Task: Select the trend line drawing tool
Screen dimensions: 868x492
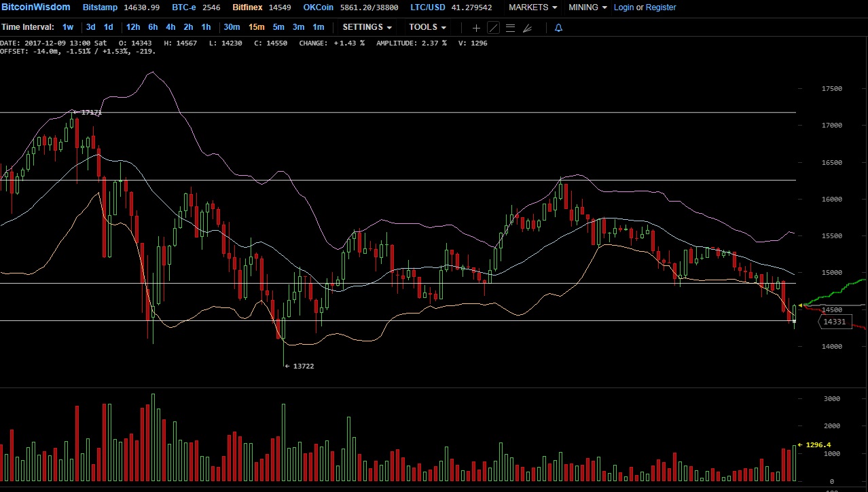Action: click(x=494, y=28)
